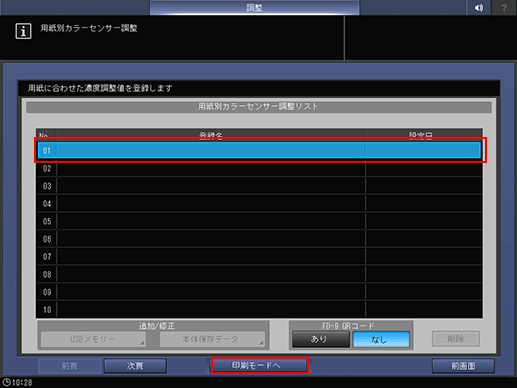Go to previous page with 前頁

click(x=69, y=366)
